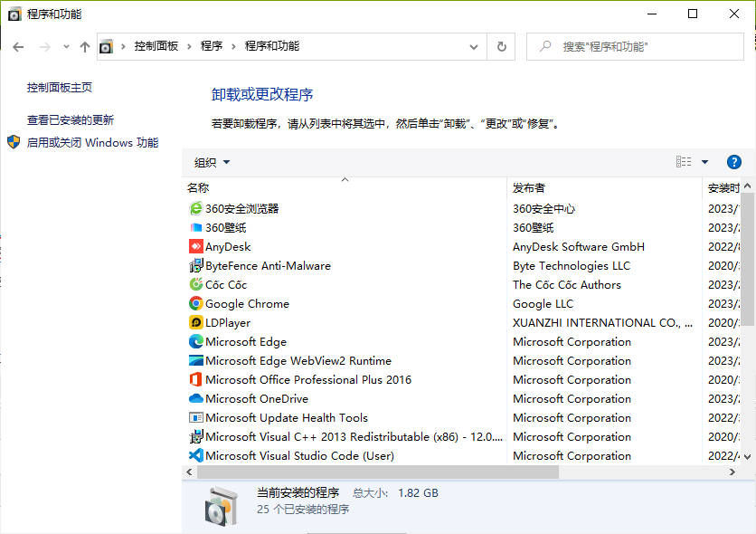Click the vertical scrollbar up arrow

click(747, 186)
